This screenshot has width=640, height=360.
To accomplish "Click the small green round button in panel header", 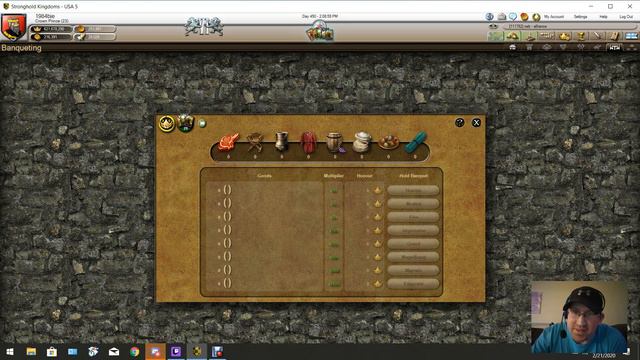I will 202,123.
